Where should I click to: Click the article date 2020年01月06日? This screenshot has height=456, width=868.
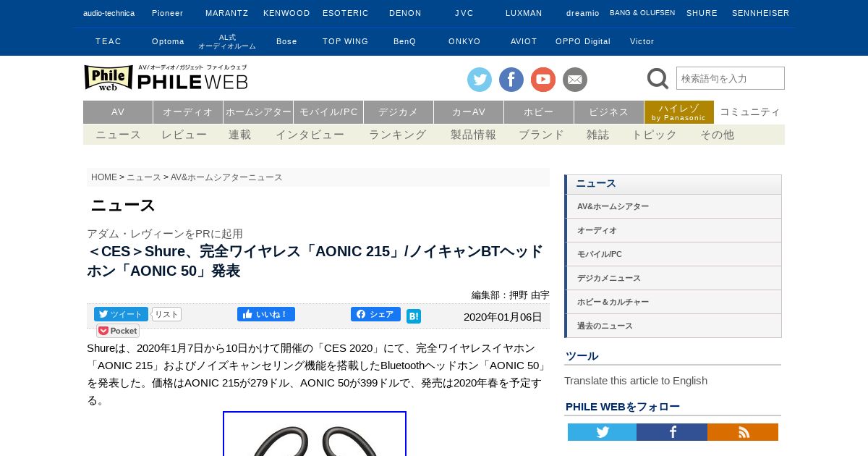point(503,316)
